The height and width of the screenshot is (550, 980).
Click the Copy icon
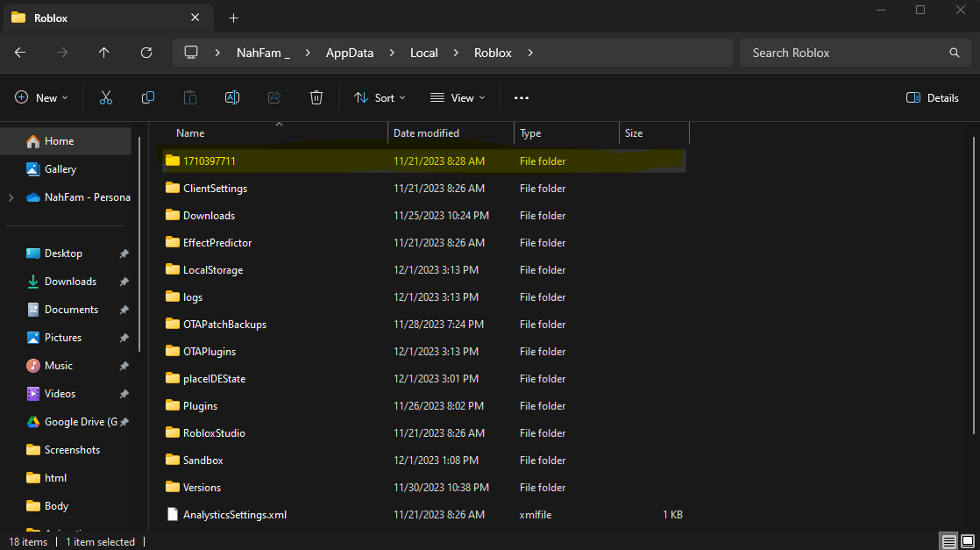tap(147, 97)
